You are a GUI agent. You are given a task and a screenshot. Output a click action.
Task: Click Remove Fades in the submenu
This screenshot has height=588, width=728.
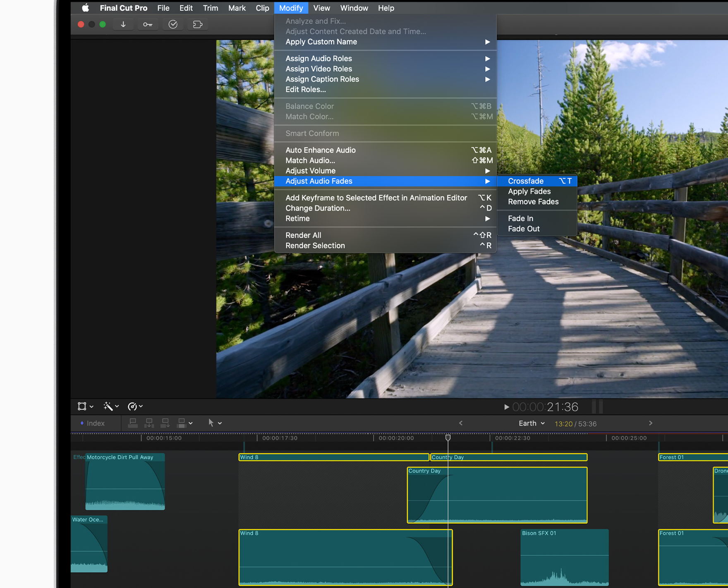click(x=533, y=202)
